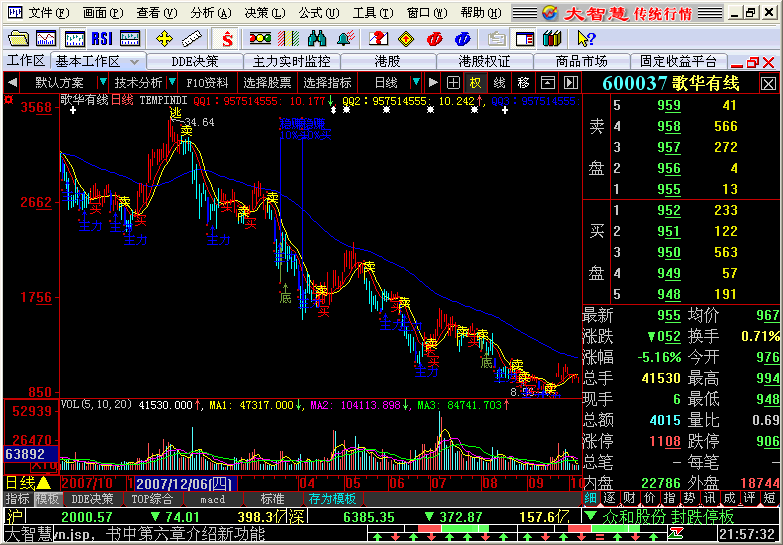Open the binoculars search tool
The width and height of the screenshot is (783, 545).
point(317,38)
